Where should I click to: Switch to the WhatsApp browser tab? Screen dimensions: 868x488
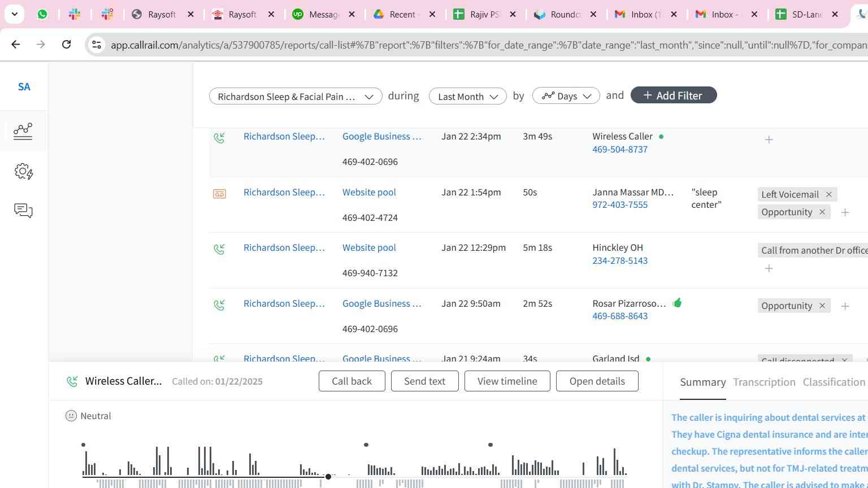[42, 14]
